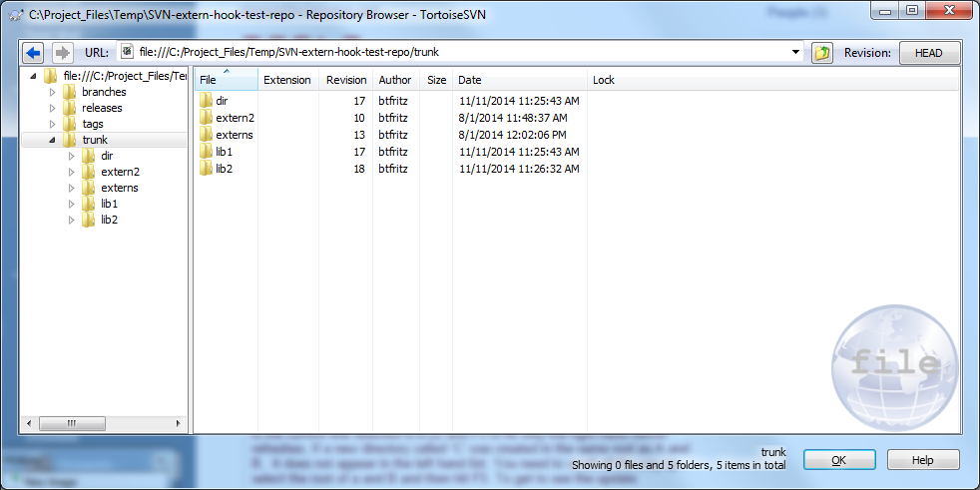The height and width of the screenshot is (490, 980).
Task: Click date 8/1/2014 12:02:06 PM
Action: 513,135
